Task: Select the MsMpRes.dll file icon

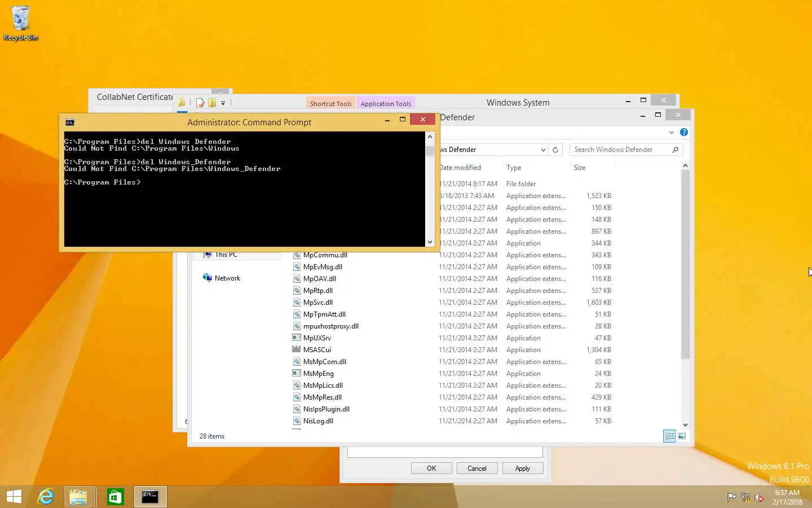Action: 297,397
